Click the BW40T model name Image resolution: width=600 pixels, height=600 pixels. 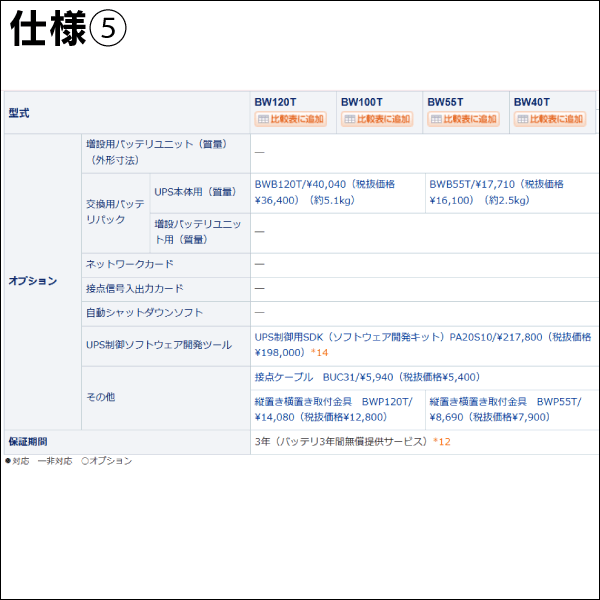[532, 102]
